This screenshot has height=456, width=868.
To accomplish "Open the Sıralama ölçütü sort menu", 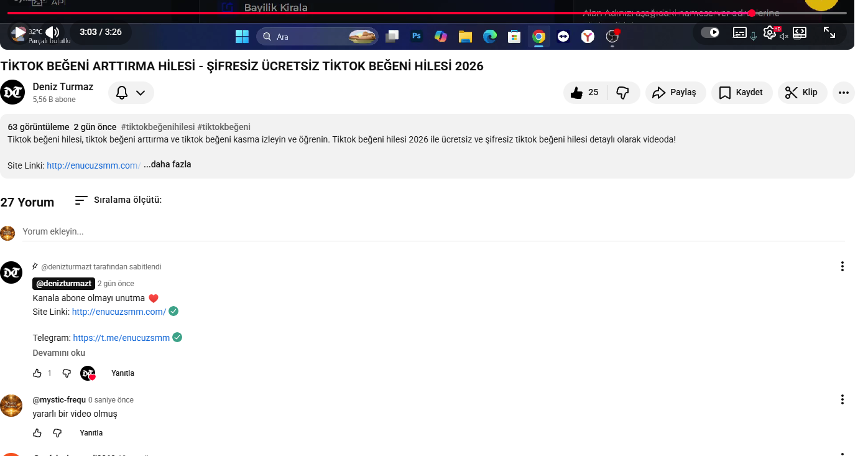I will 118,200.
